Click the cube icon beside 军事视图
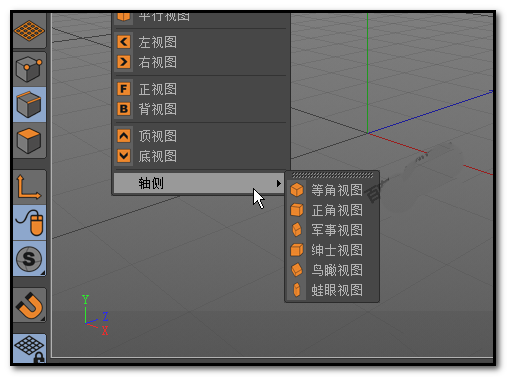 (297, 230)
